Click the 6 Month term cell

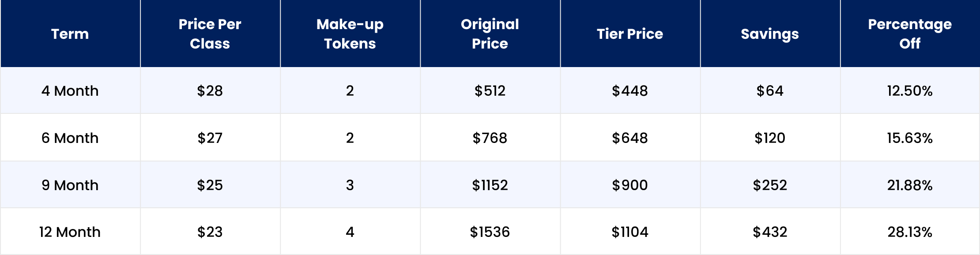(x=70, y=138)
